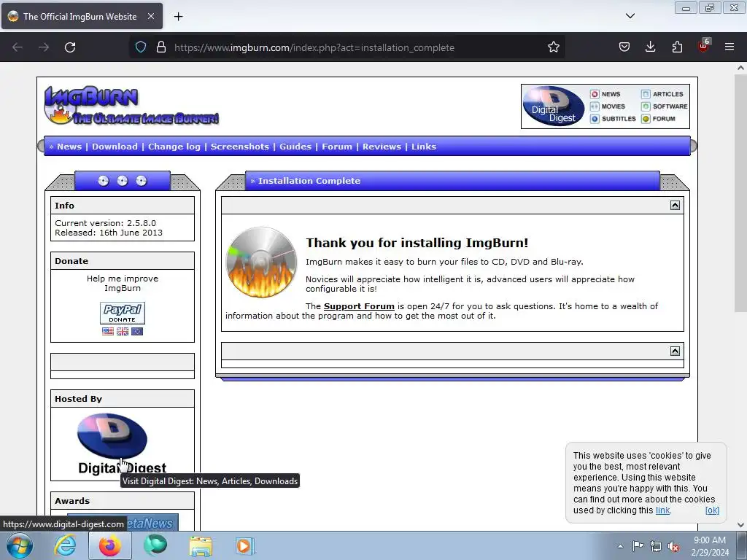747x560 pixels.
Task: Click the ImgBurn flaming disc image
Action: 261,262
